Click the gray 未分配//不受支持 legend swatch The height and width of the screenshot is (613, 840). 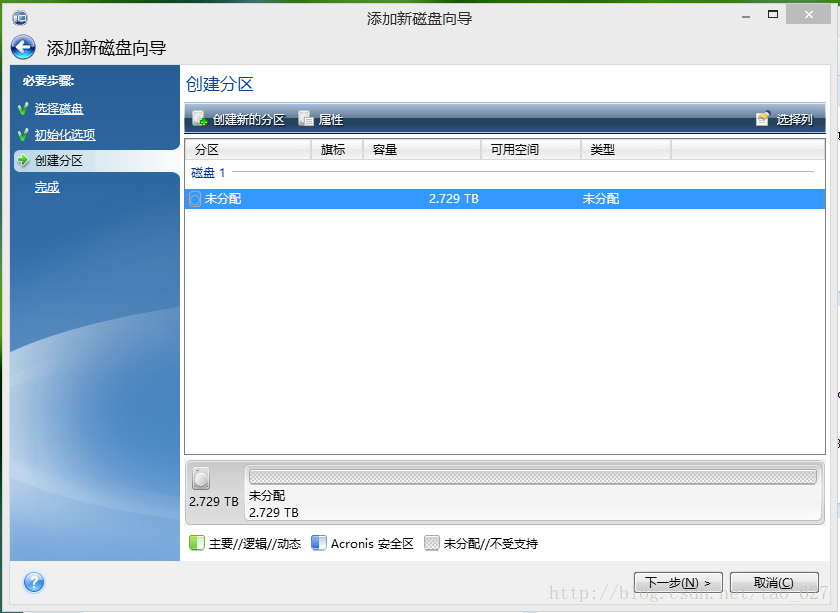(432, 543)
